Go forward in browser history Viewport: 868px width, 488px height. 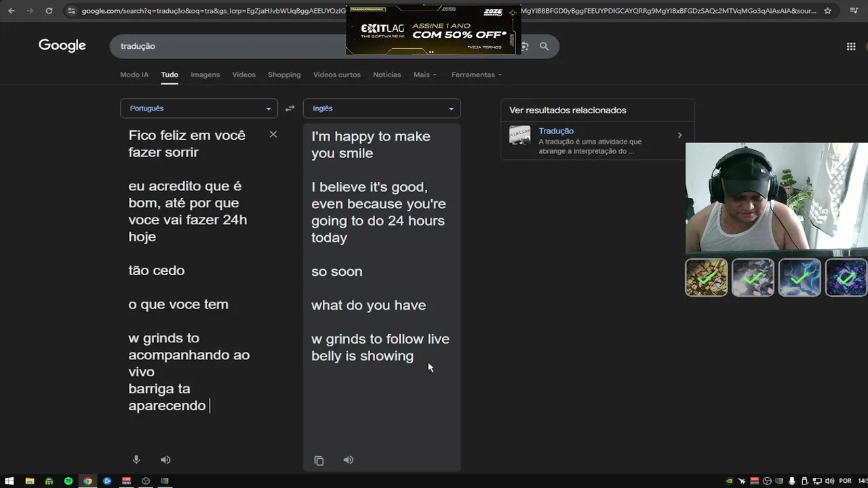click(x=30, y=11)
